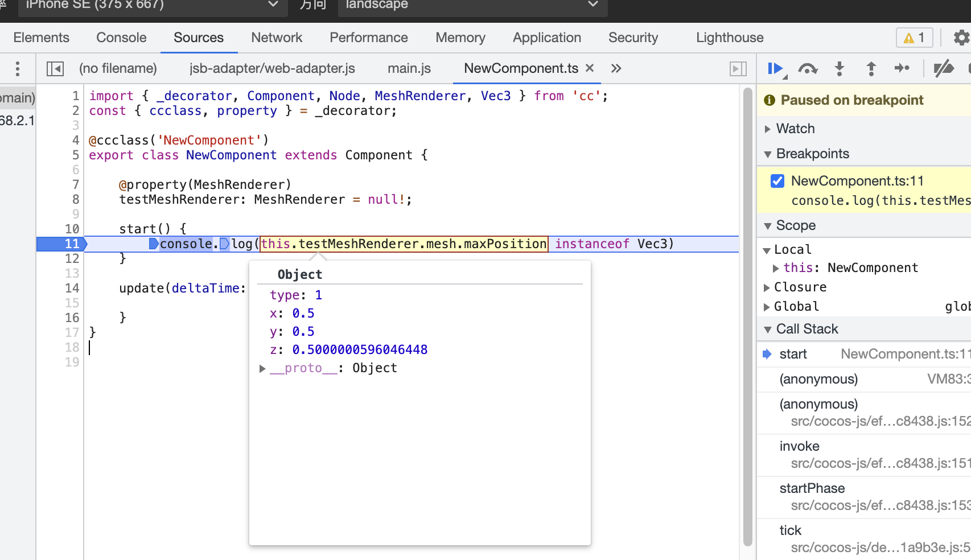Viewport: 971px width, 560px height.
Task: Step into next function call
Action: tap(840, 68)
